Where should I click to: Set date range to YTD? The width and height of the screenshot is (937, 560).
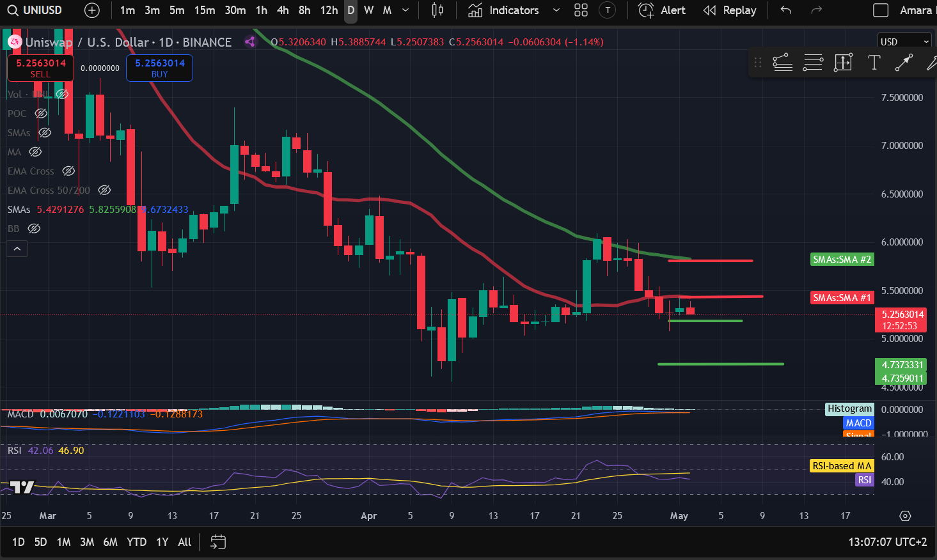coord(136,542)
